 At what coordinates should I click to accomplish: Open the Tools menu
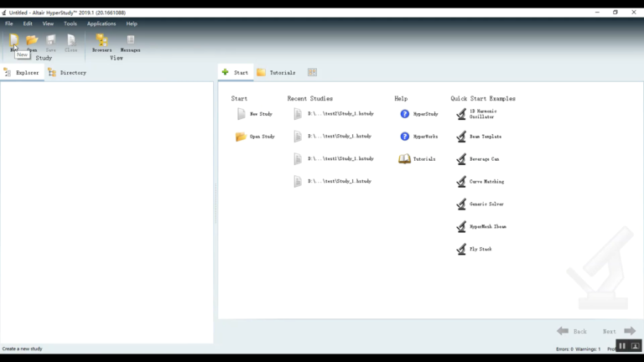pyautogui.click(x=70, y=23)
